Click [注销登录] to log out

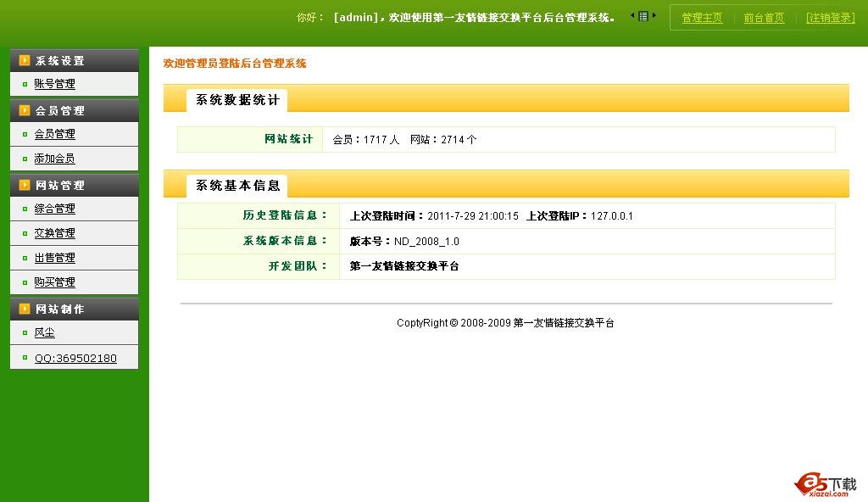coord(831,18)
